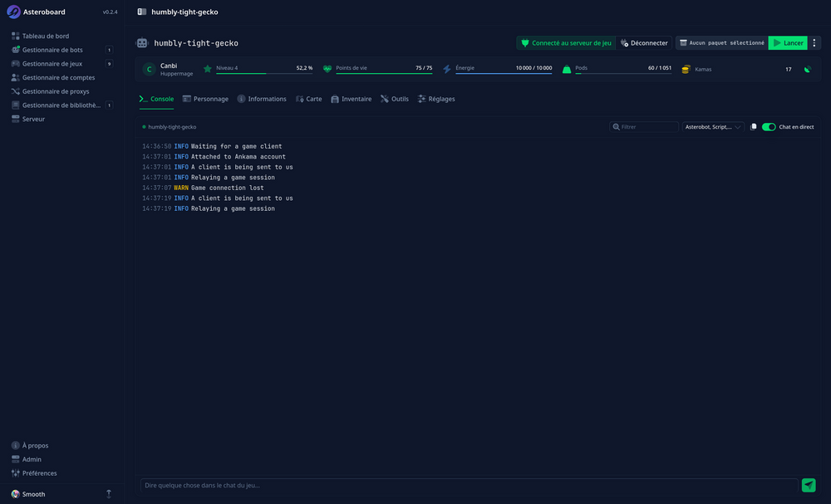Screen dimensions: 831x504
Task: Switch to the Personnage tab
Action: [x=205, y=99]
